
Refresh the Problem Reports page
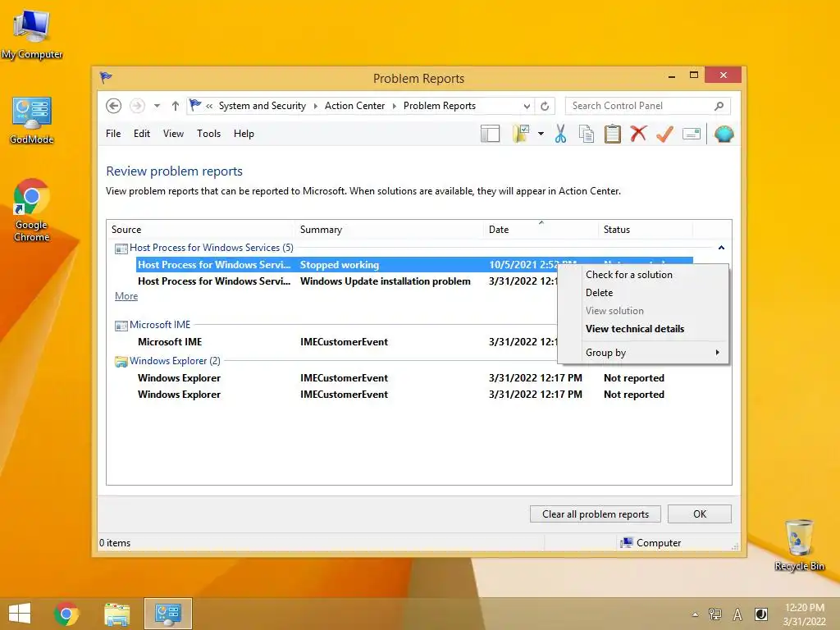545,106
